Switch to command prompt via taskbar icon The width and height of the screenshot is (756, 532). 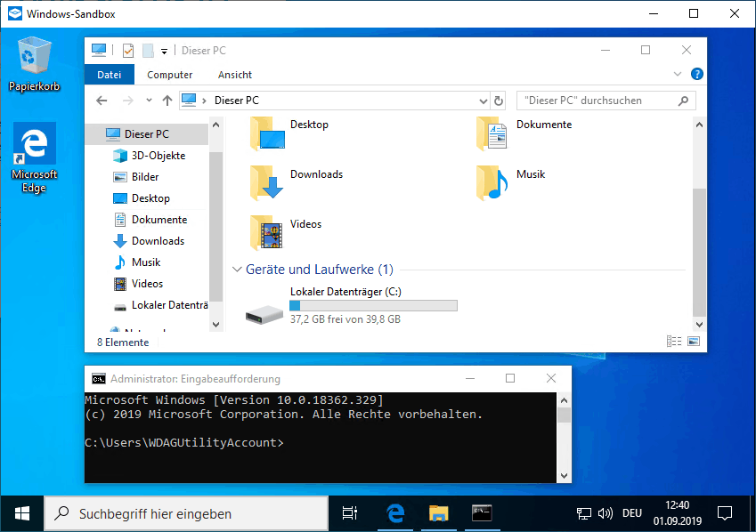click(x=482, y=513)
